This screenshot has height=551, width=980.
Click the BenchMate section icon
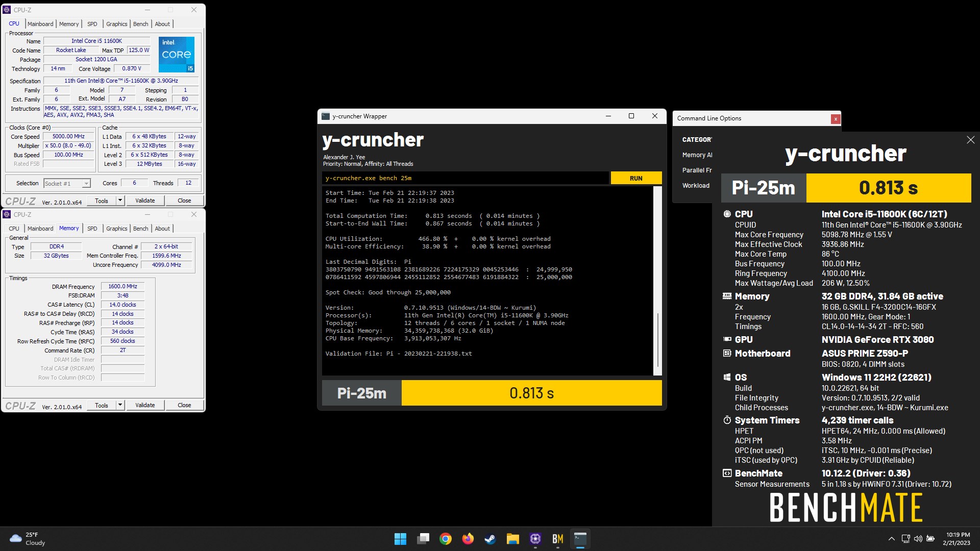click(727, 473)
